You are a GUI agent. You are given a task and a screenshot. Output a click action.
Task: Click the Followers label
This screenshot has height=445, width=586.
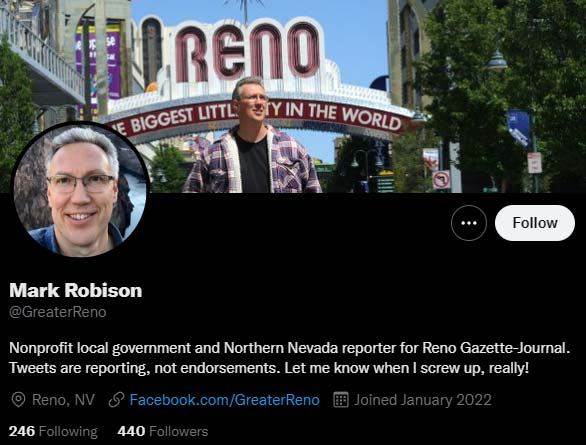click(179, 431)
